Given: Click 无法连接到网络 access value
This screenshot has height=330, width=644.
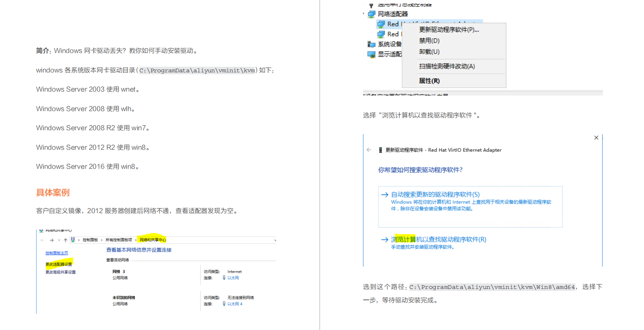Looking at the screenshot, I should click(240, 297).
